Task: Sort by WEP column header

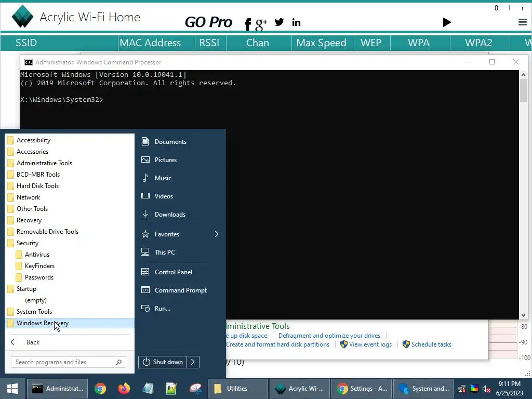Action: pos(371,43)
